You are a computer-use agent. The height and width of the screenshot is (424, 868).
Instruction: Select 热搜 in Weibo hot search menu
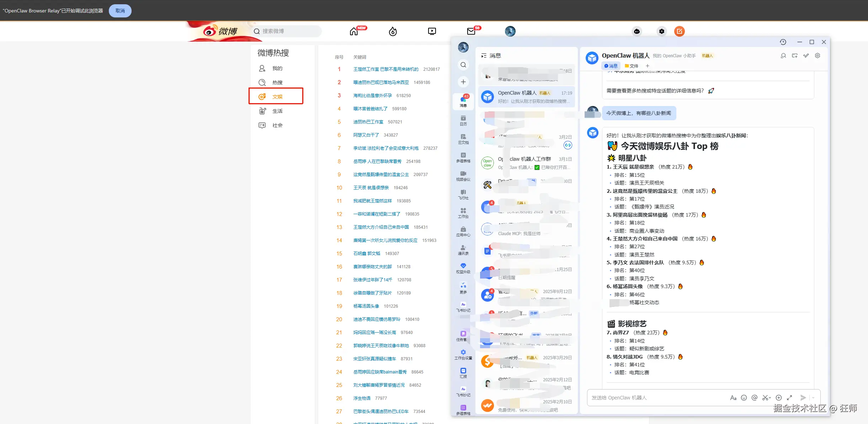click(x=277, y=83)
